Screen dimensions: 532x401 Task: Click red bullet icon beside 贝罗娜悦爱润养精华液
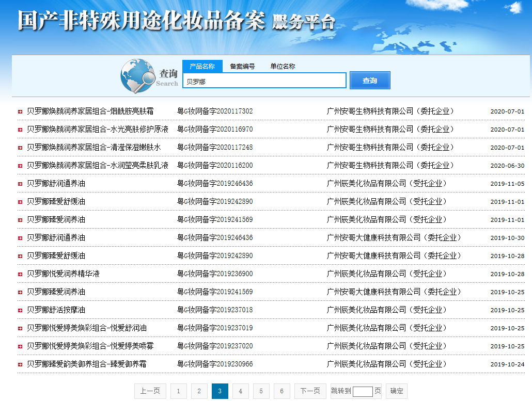tap(20, 274)
